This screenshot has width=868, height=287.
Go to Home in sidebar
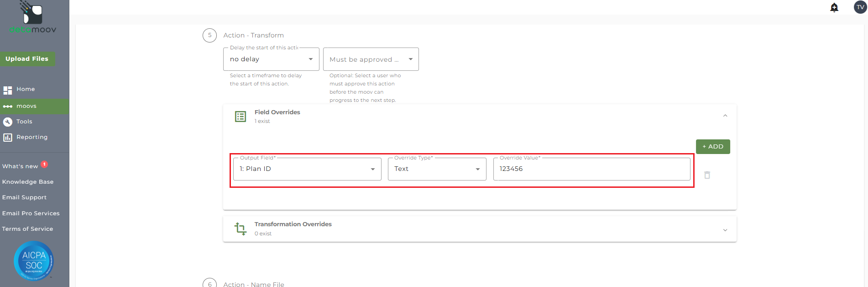coord(26,89)
